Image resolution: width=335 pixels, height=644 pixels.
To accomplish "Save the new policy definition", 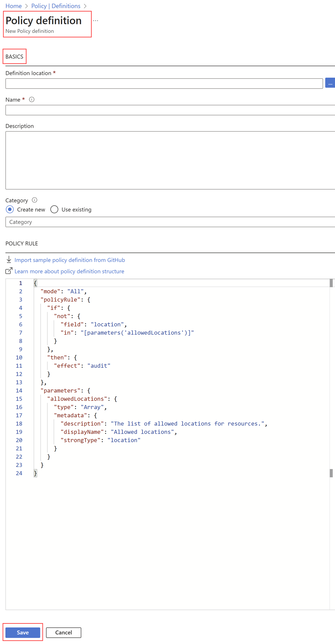I will [23, 632].
